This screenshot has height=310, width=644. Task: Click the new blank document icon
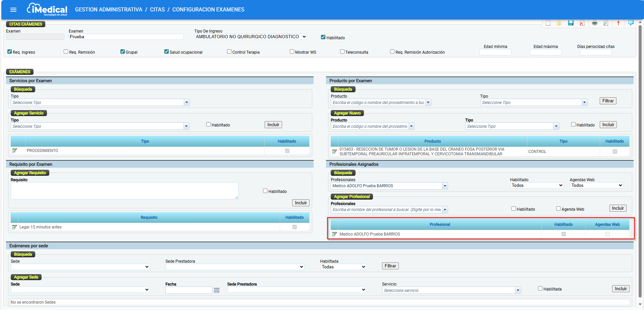548,23
